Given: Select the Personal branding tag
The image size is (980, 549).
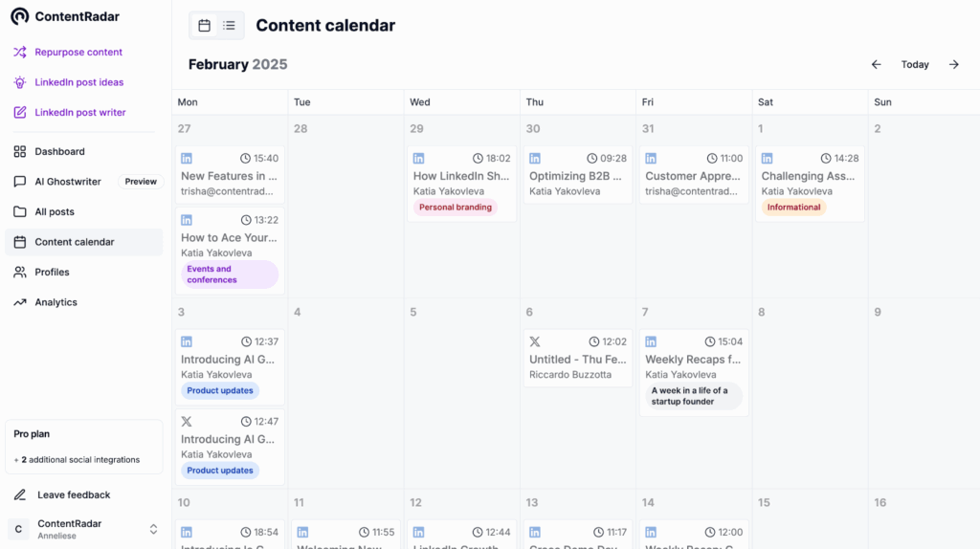Looking at the screenshot, I should (x=456, y=208).
